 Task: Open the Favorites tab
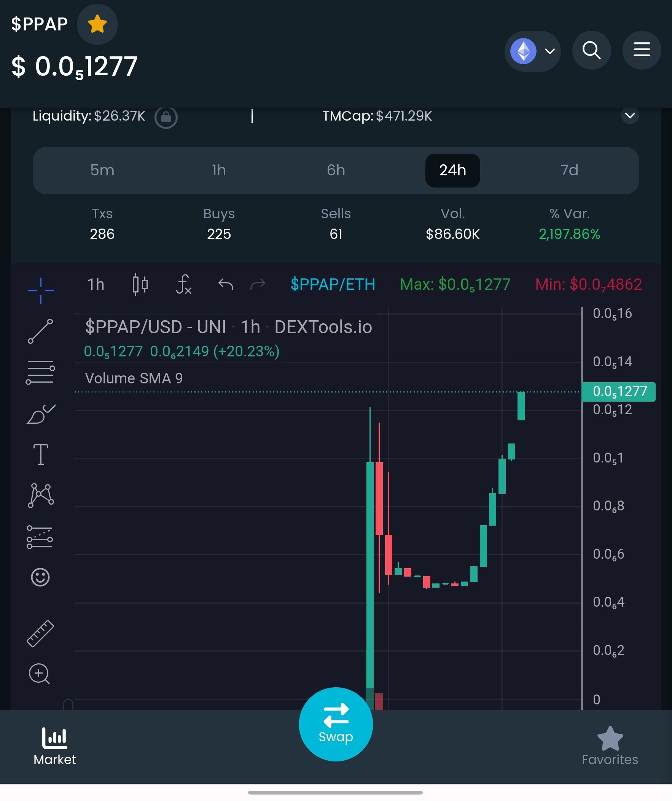click(609, 744)
